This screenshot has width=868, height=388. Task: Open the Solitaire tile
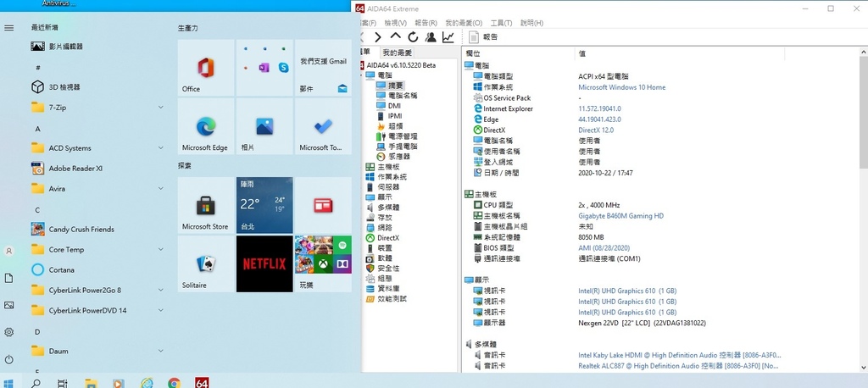click(x=206, y=264)
